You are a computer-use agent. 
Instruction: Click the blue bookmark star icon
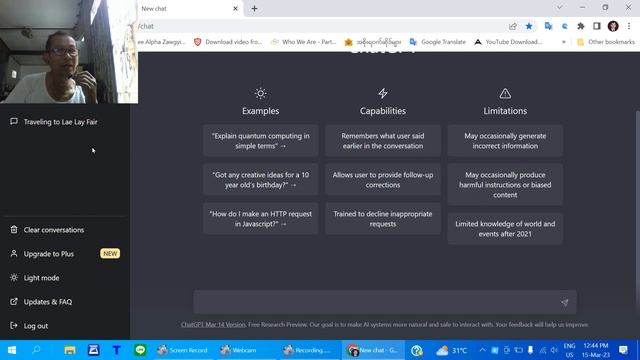pyautogui.click(x=529, y=26)
